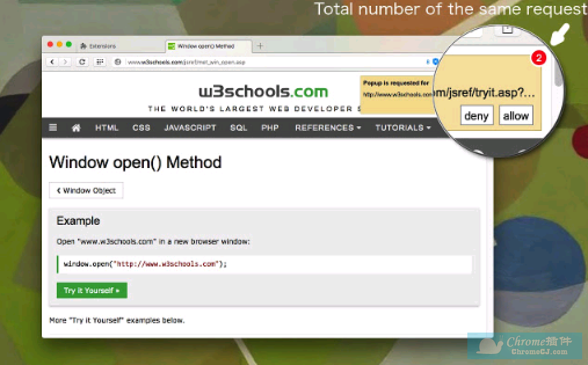
Task: Click the window.open code example line
Action: tap(264, 264)
